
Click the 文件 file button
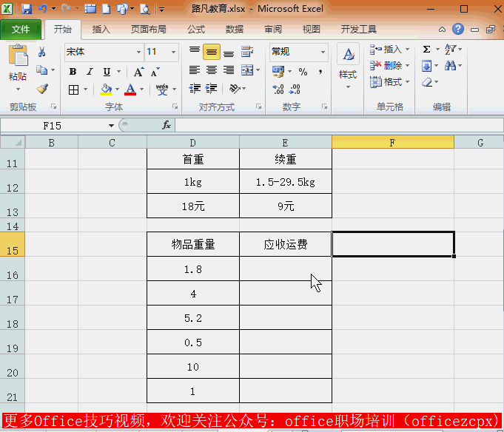pos(21,30)
